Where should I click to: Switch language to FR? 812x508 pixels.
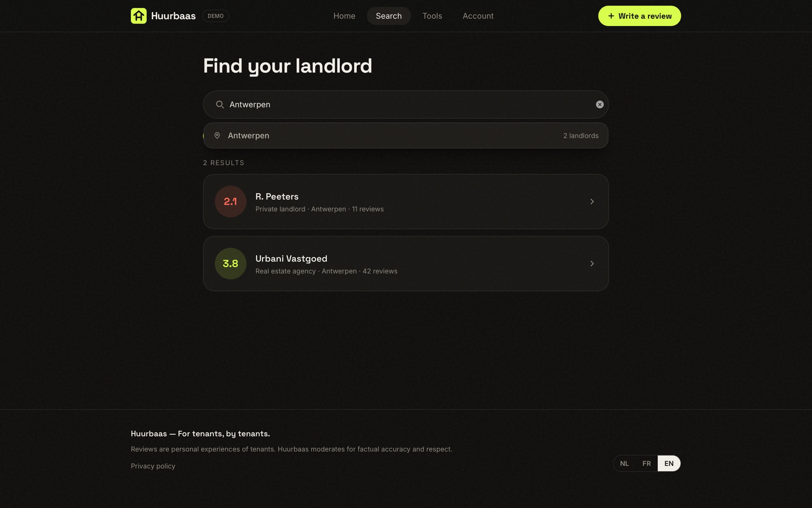(x=647, y=463)
